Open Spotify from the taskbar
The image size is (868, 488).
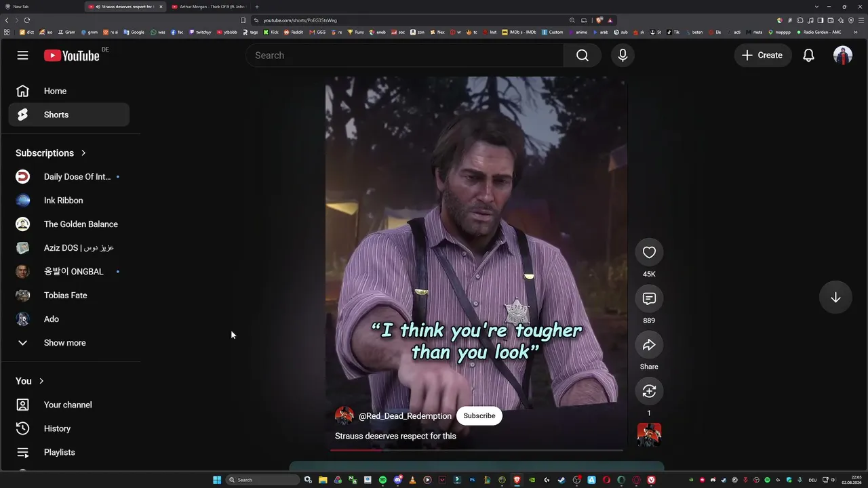click(x=382, y=480)
